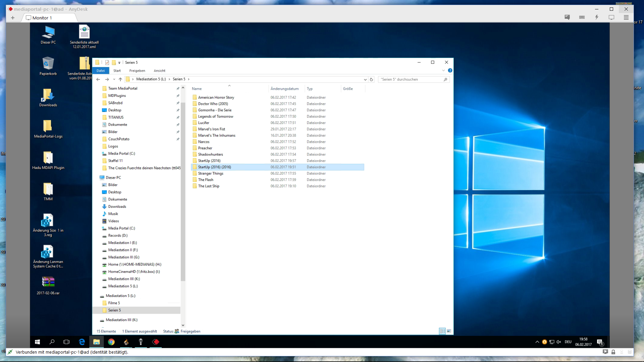644x362 pixels.
Task: Open the Papierkorb desktop icon
Action: click(x=48, y=66)
